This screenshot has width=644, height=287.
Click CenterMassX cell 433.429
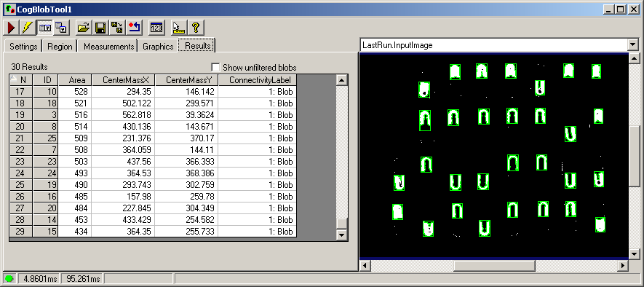tap(123, 220)
